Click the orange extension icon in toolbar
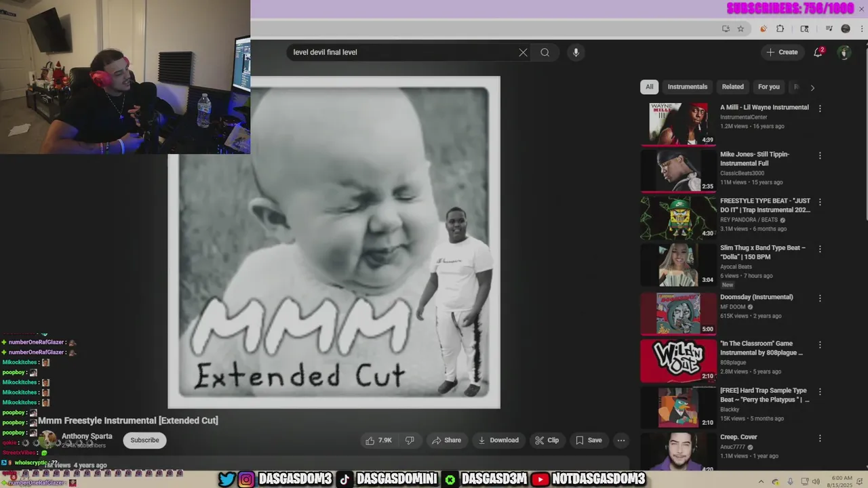This screenshot has height=488, width=868. click(x=763, y=28)
